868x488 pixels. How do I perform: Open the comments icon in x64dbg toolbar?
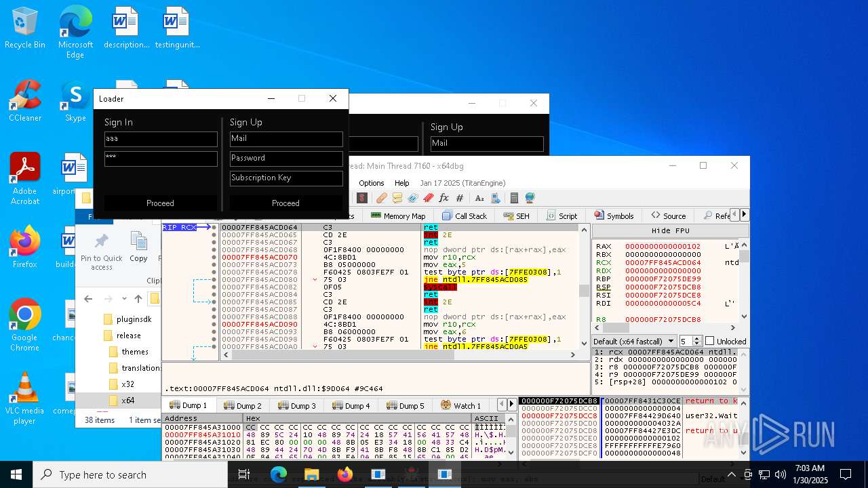[x=397, y=198]
